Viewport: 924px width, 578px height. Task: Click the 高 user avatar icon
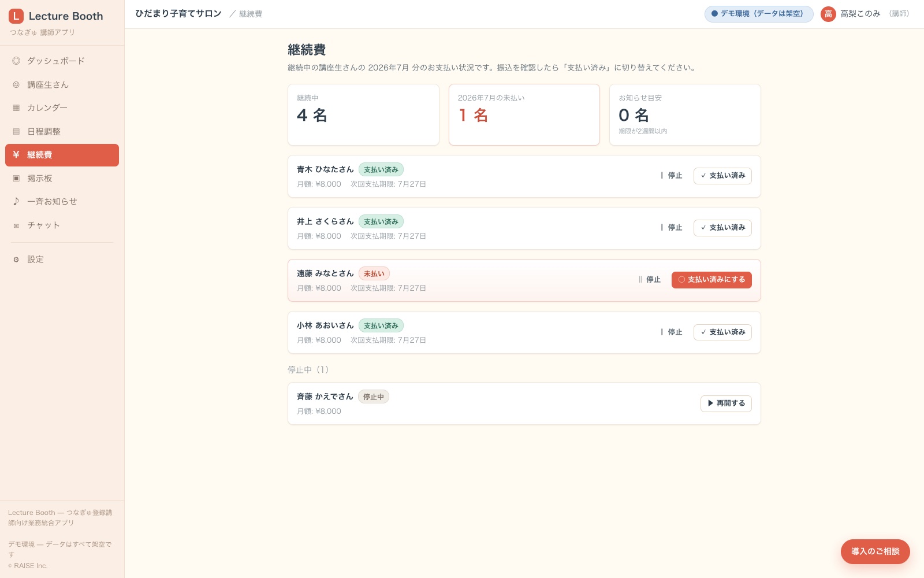(828, 14)
